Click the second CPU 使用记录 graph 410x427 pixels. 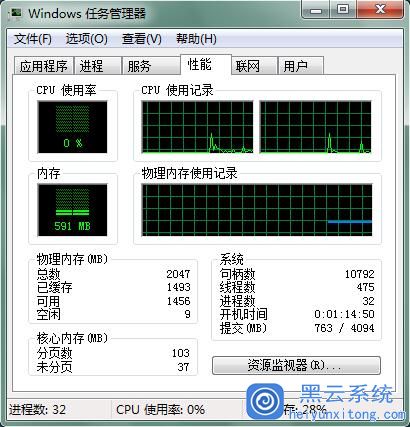(315, 127)
